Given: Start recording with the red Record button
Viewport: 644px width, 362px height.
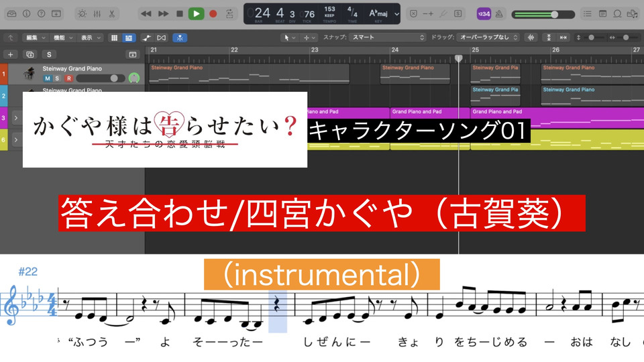Looking at the screenshot, I should click(x=213, y=13).
